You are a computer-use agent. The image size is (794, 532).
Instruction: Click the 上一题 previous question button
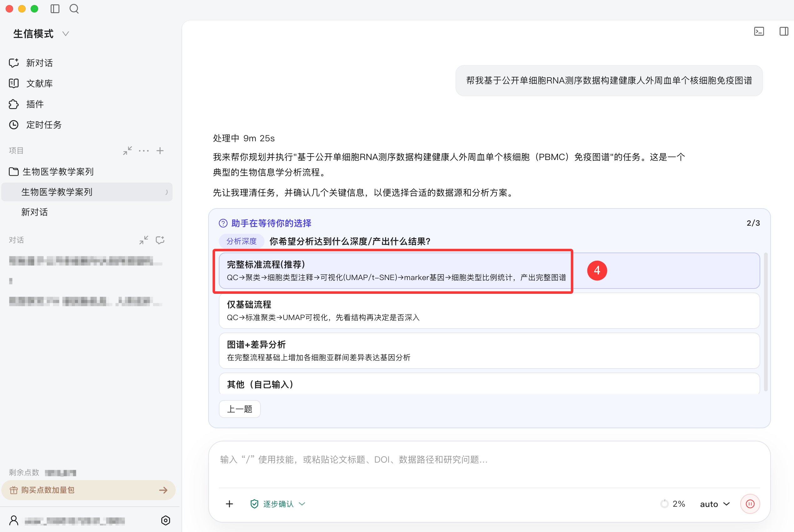[x=239, y=409]
